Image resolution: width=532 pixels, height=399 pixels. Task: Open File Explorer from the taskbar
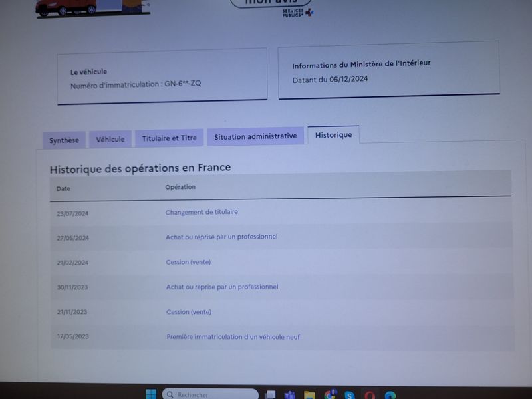click(309, 395)
